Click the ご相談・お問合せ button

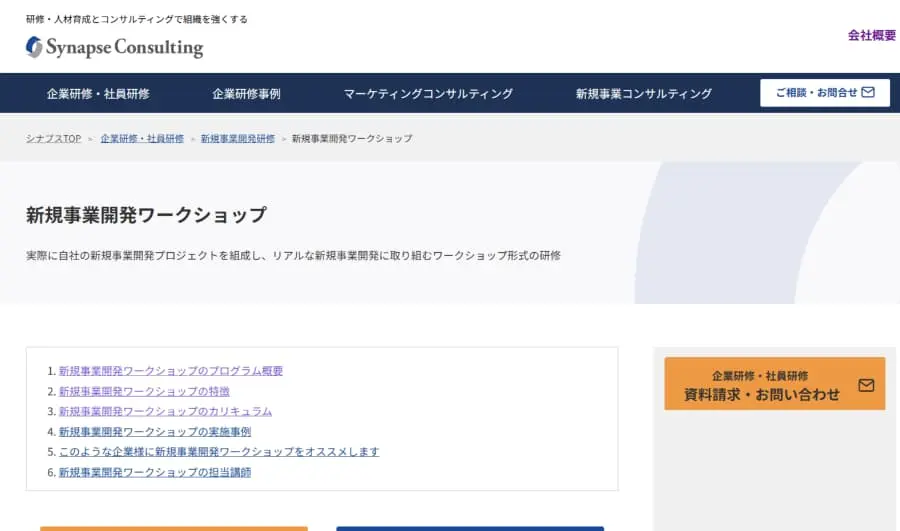825,93
